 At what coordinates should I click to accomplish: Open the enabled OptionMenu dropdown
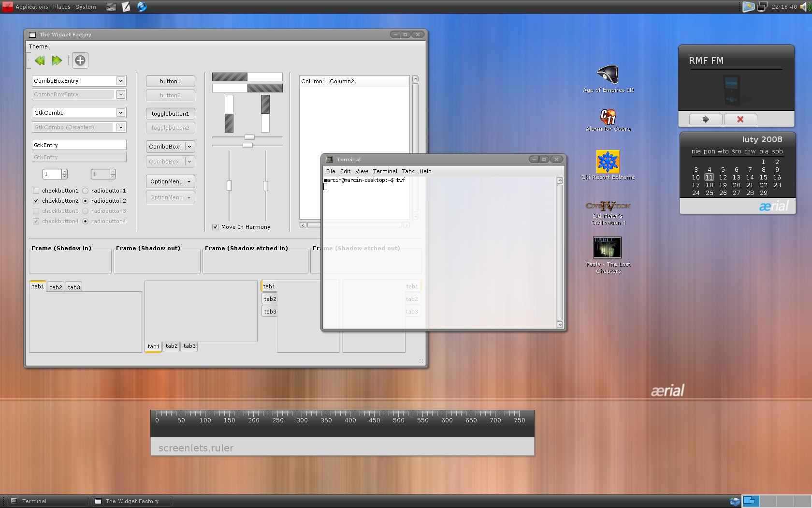click(x=170, y=181)
